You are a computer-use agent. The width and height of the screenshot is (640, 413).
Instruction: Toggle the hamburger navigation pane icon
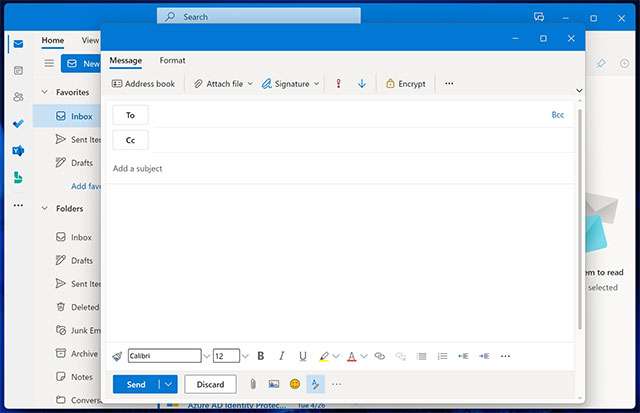click(x=49, y=63)
